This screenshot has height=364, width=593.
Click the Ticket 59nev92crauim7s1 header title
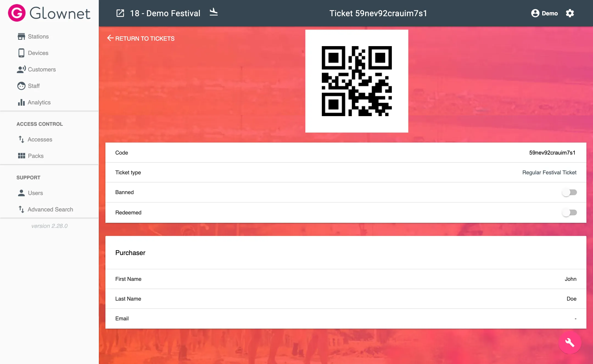pos(378,13)
